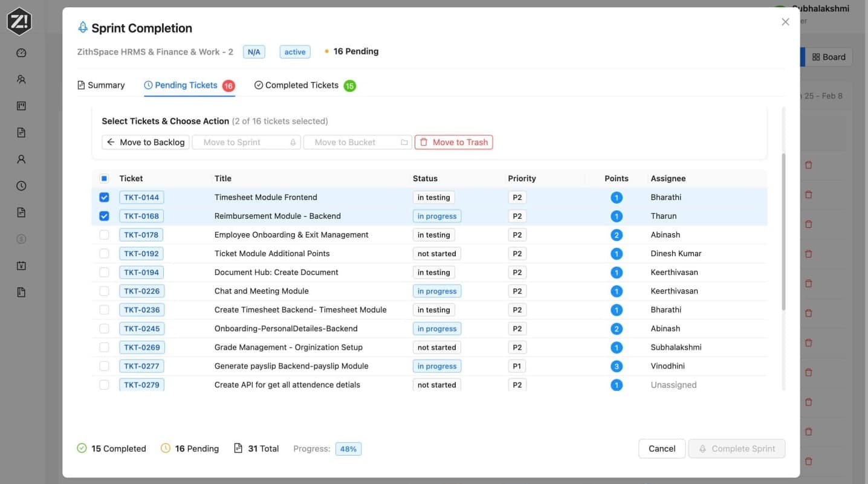Open ticket TKT-0269 link
Screen dimensions: 868x484
pos(141,347)
